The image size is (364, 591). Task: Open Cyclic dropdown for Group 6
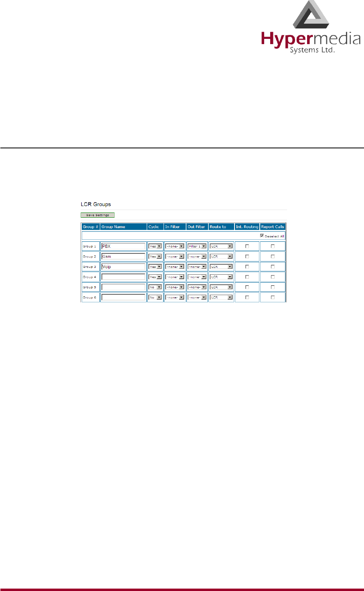point(155,298)
